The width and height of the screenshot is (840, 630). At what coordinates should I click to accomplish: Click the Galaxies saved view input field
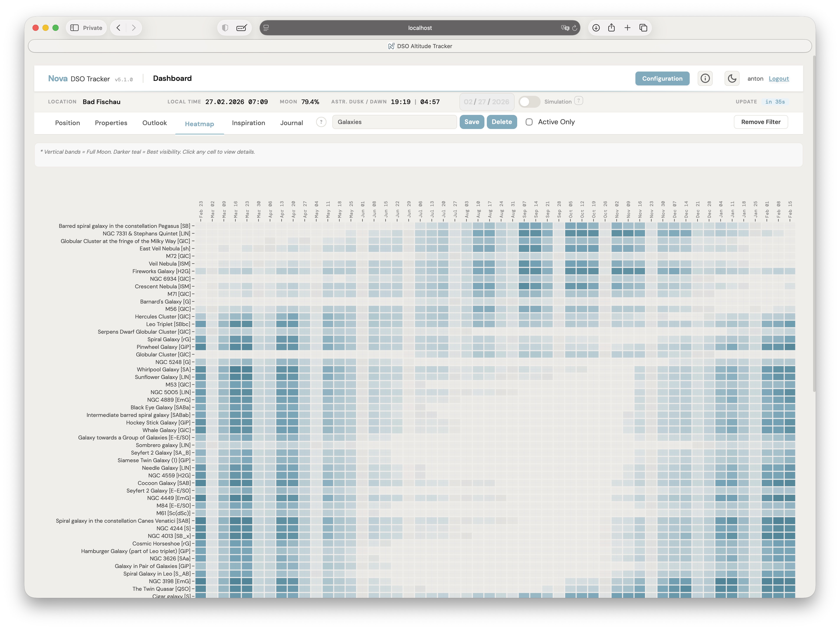(x=394, y=122)
